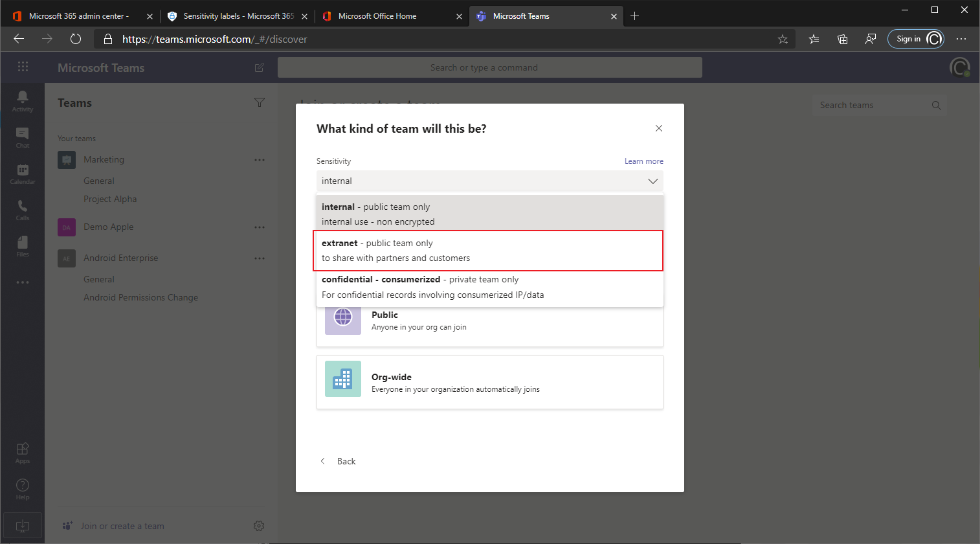This screenshot has height=544, width=980.
Task: Click the Marketing team avatar
Action: click(67, 160)
